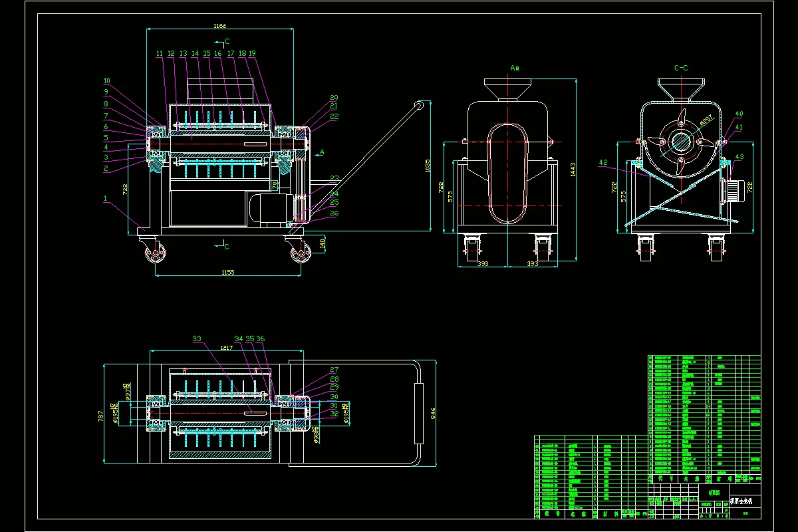Select part callout number 14
Image resolution: width=798 pixels, height=532 pixels.
(195, 53)
